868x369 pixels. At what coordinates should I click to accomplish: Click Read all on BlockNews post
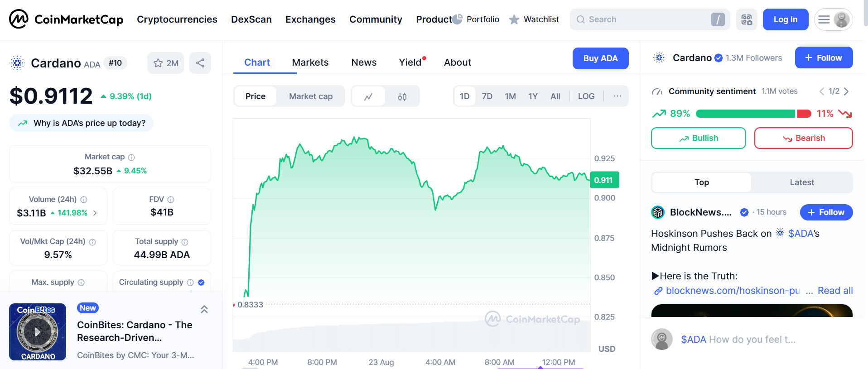[x=835, y=291]
